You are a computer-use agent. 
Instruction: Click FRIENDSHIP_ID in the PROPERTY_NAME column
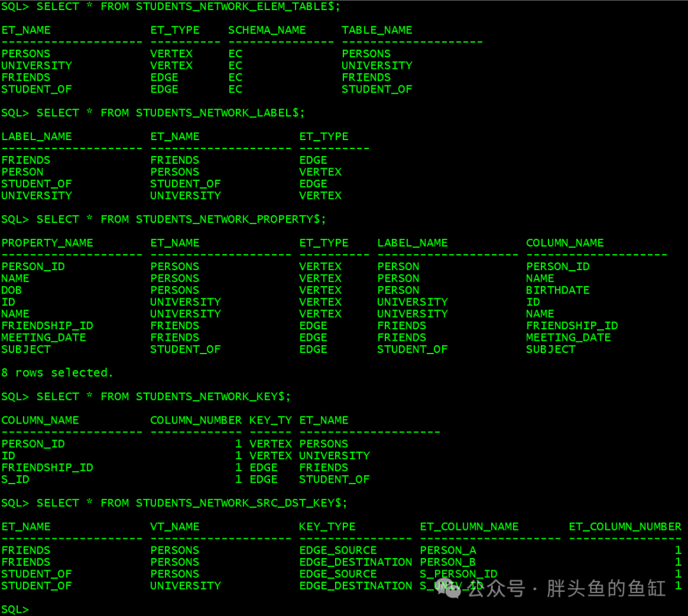pos(47,326)
